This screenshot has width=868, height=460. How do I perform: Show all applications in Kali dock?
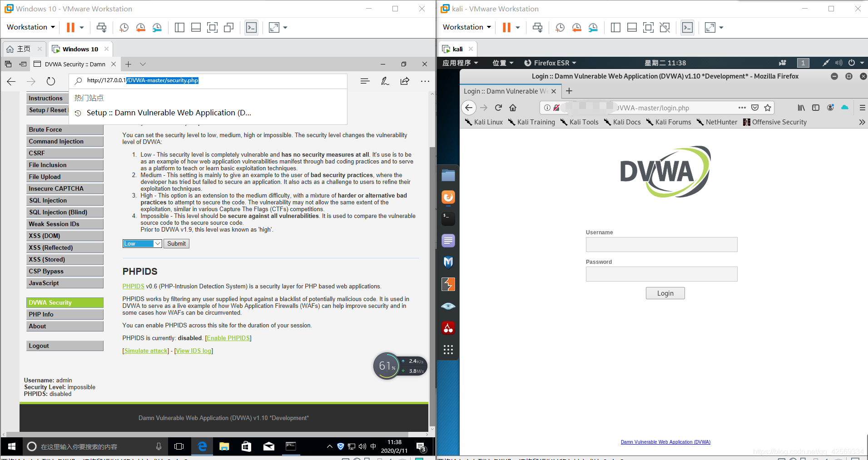448,350
